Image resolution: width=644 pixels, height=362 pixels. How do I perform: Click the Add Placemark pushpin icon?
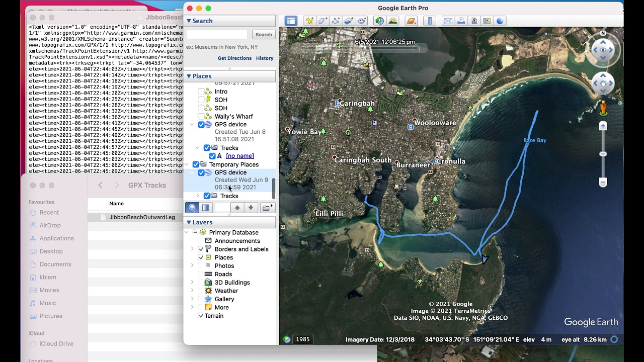(x=309, y=21)
